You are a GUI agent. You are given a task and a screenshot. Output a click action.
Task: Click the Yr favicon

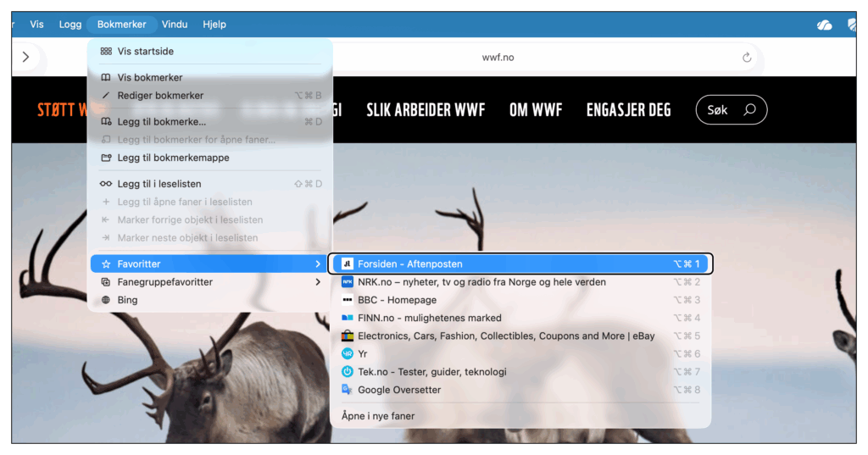347,353
